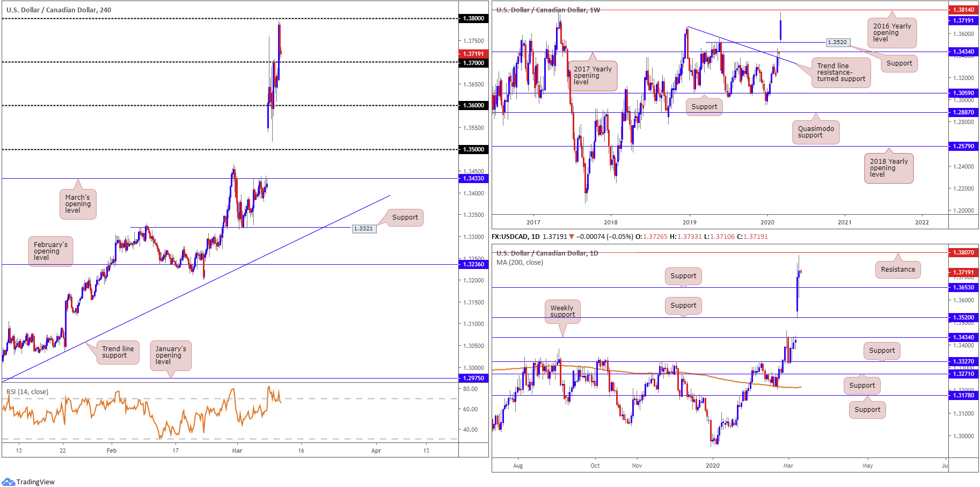This screenshot has height=487, width=980.
Task: Click the Oct date label on the daily axis
Action: point(595,466)
